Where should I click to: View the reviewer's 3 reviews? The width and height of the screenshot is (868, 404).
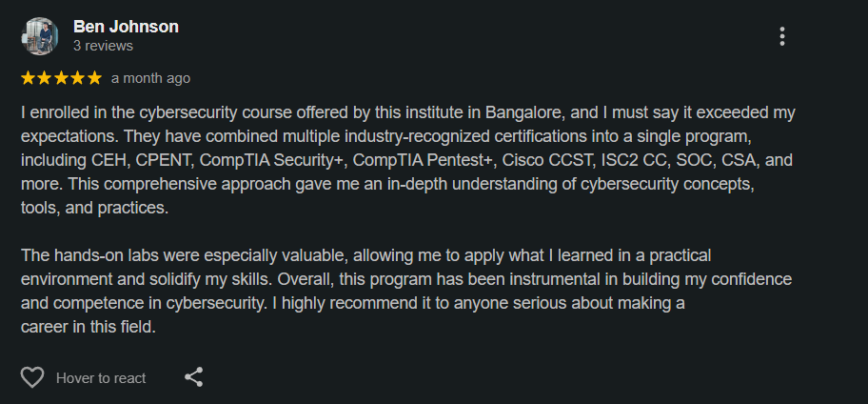pyautogui.click(x=103, y=46)
